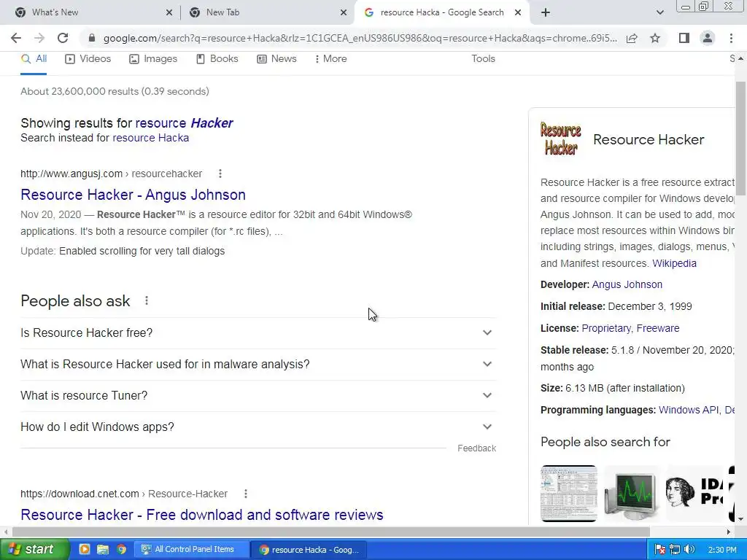Image resolution: width=747 pixels, height=560 pixels.
Task: Open options dots beside download.cnet.com result
Action: (246, 494)
